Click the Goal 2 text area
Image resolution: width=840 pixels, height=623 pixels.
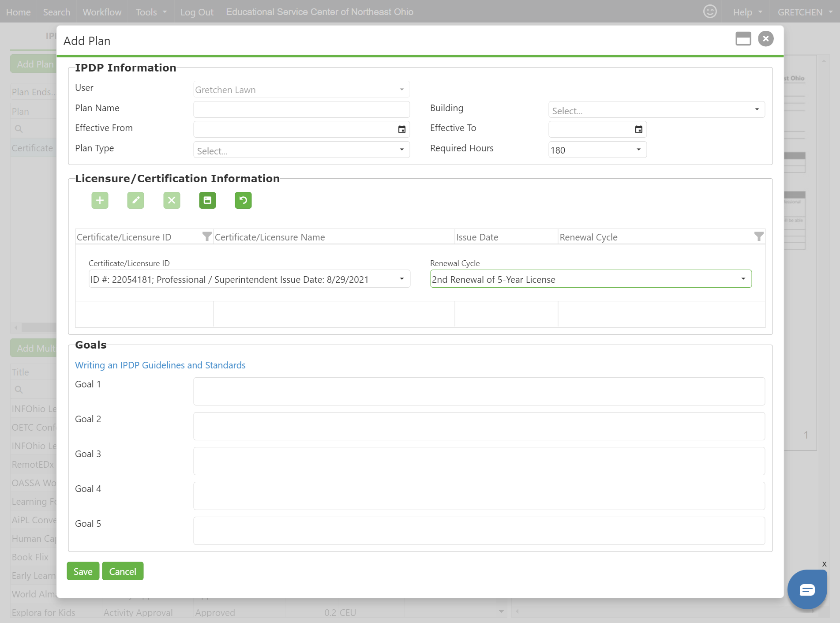(479, 426)
